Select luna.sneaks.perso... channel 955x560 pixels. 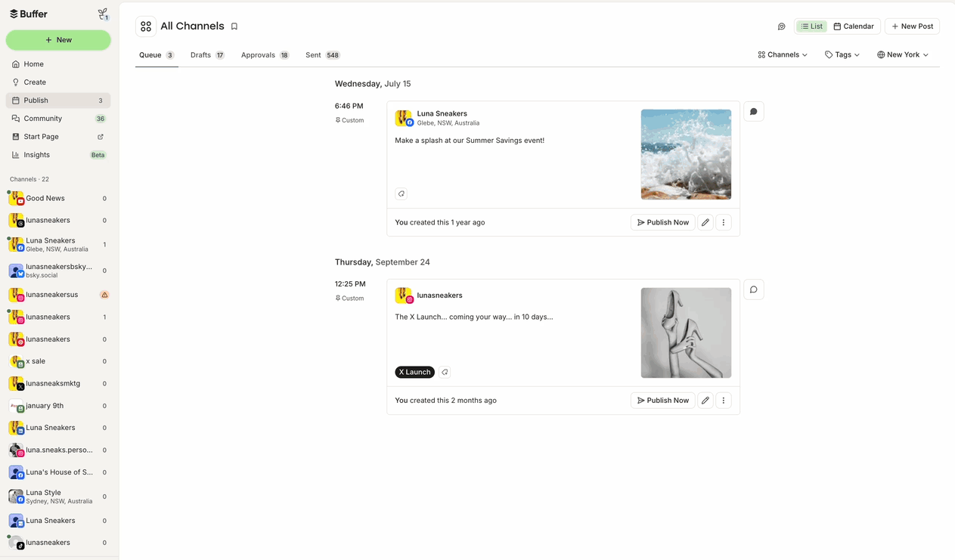[x=58, y=450]
